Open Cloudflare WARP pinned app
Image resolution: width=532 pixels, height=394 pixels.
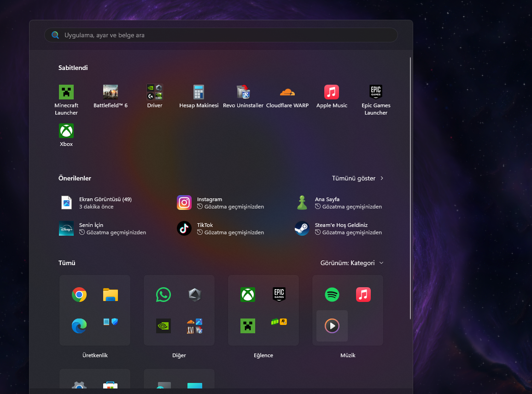coord(287,97)
